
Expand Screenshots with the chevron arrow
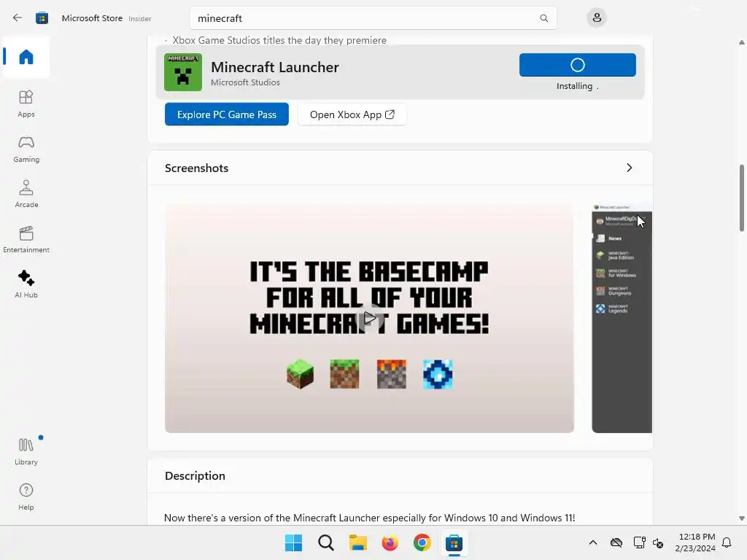[630, 168]
